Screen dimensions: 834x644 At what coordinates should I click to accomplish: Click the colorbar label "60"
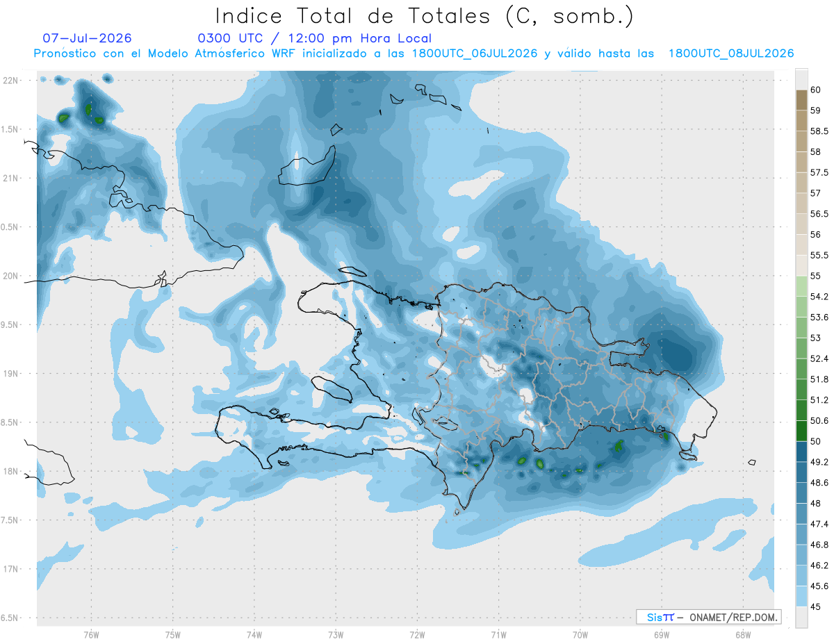tap(815, 90)
